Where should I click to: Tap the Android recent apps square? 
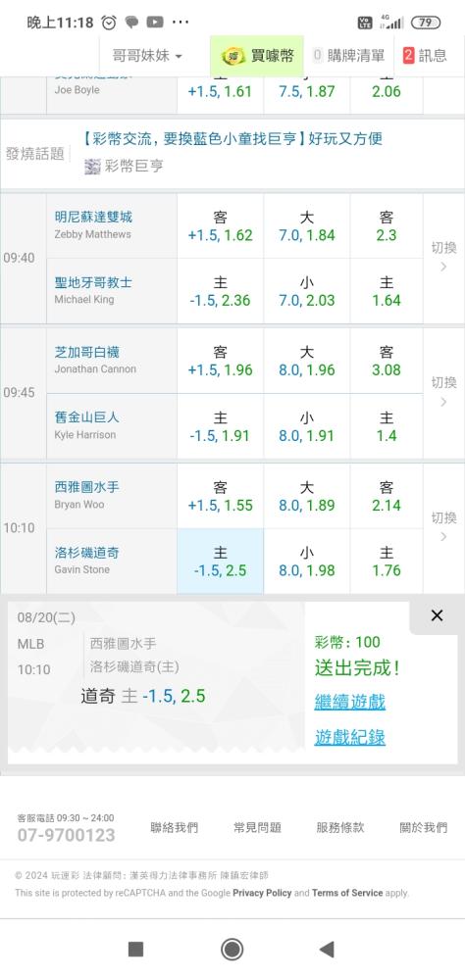(x=135, y=950)
